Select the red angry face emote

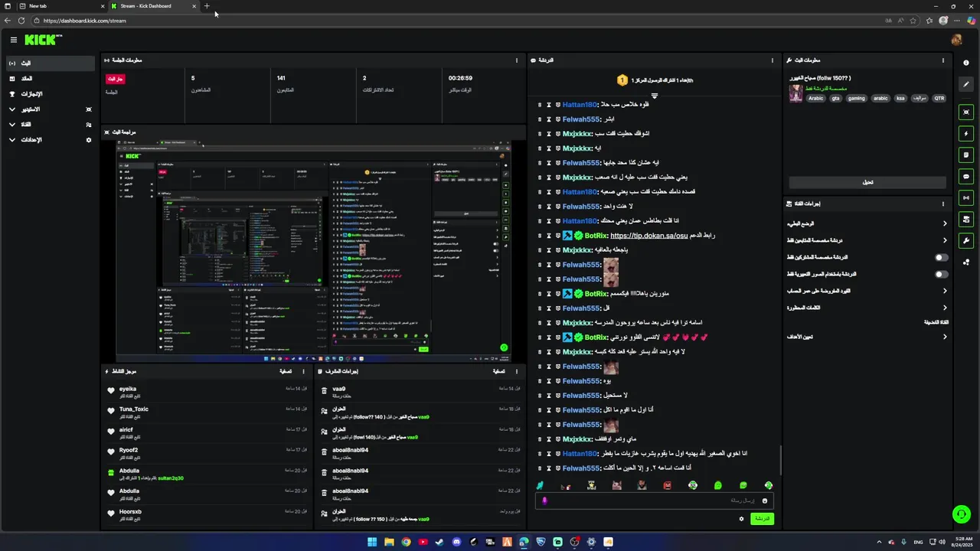click(668, 485)
